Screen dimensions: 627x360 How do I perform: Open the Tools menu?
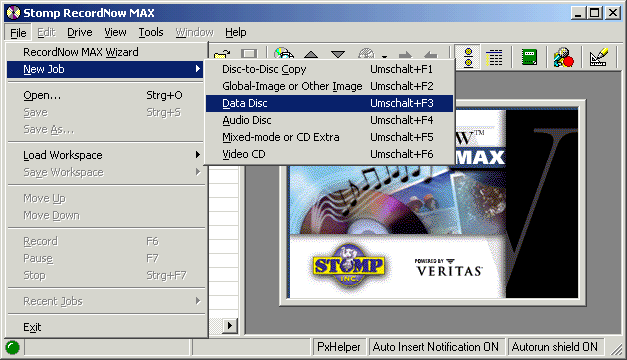[151, 32]
